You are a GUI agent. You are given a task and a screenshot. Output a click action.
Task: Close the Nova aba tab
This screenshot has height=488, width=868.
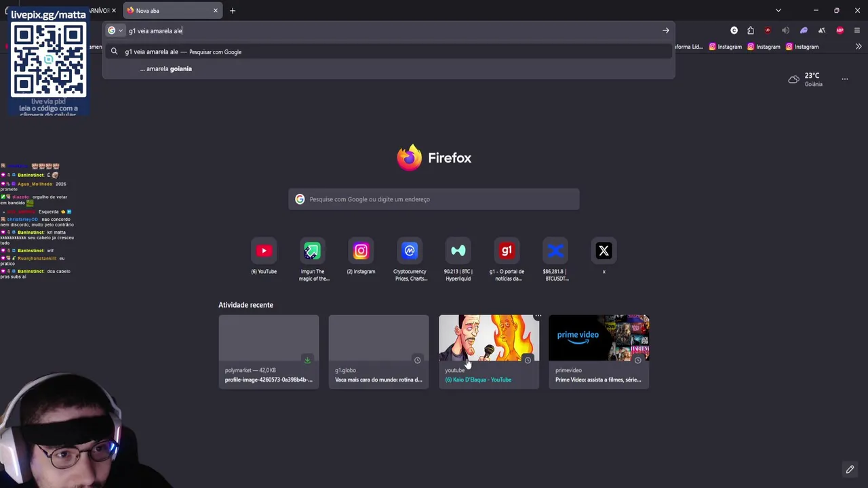coord(216,10)
